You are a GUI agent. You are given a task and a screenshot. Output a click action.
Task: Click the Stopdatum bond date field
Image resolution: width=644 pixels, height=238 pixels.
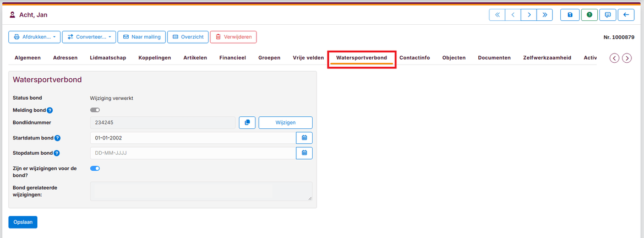[193, 153]
